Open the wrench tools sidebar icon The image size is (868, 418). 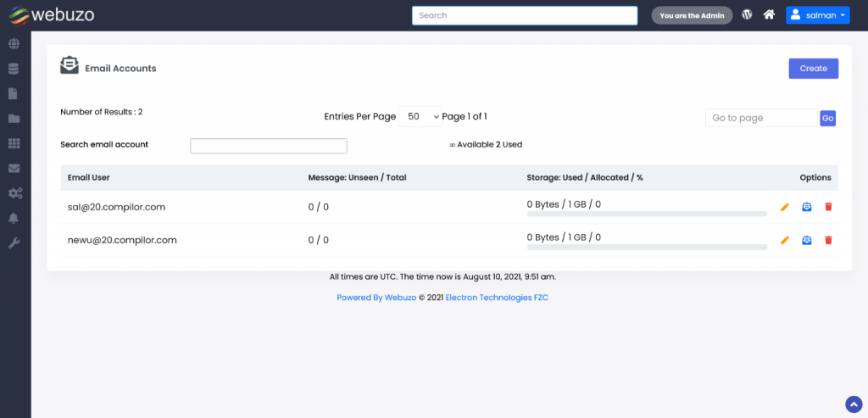tap(14, 243)
